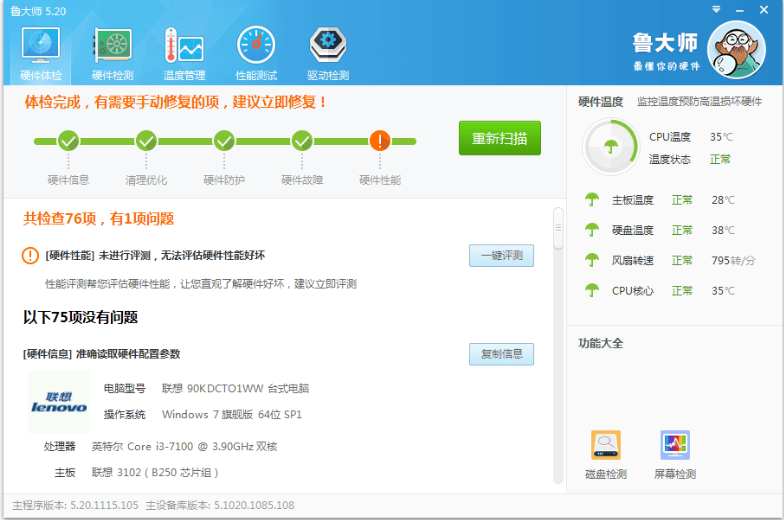This screenshot has height=520, width=784.
Task: Click the 功能大全 section heading
Action: [x=600, y=344]
